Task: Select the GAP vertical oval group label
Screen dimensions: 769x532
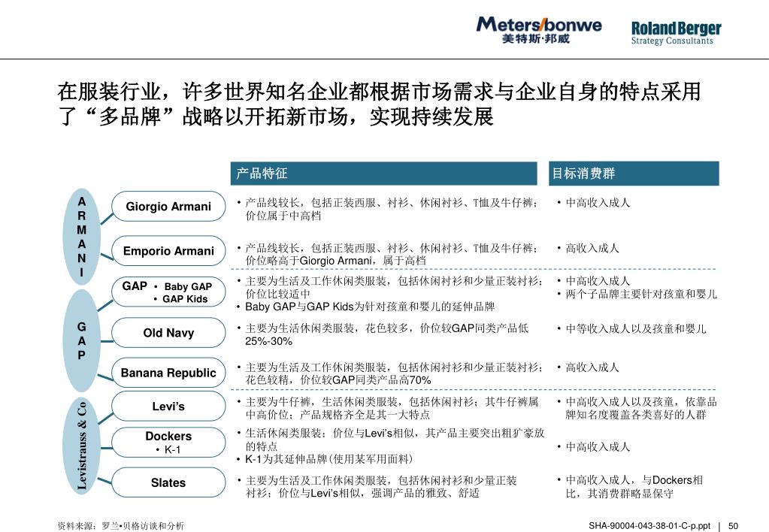Action: pyautogui.click(x=82, y=341)
